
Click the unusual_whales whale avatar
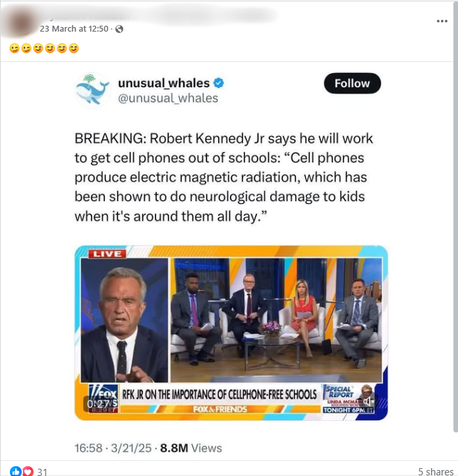point(92,90)
